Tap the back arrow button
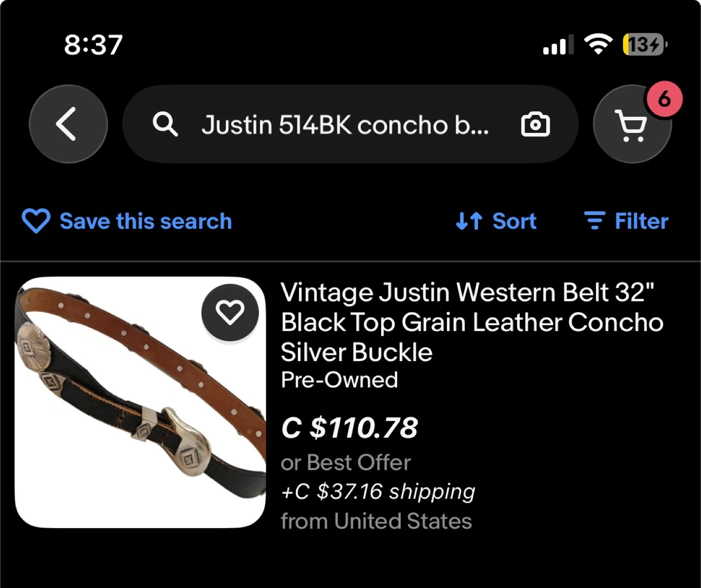 (68, 124)
